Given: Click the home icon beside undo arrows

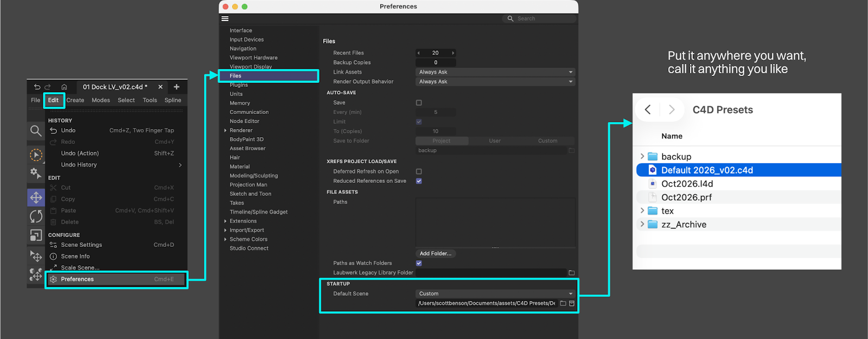Looking at the screenshot, I should [64, 87].
